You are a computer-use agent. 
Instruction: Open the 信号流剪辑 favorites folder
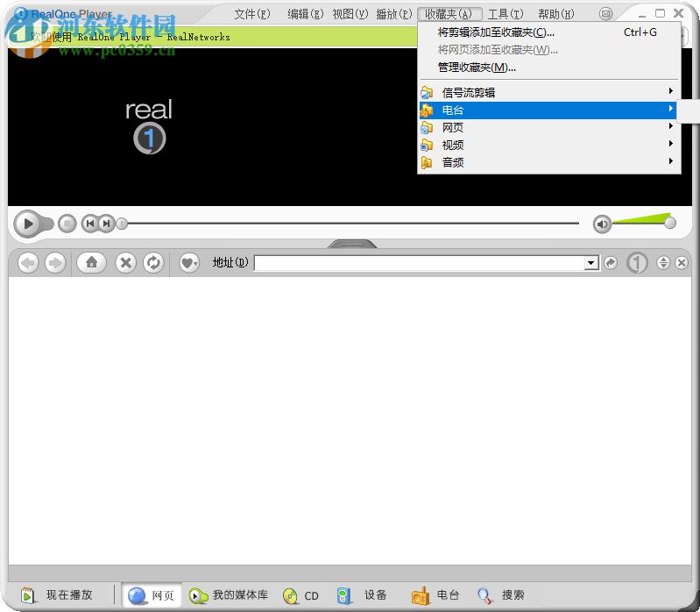pyautogui.click(x=548, y=92)
